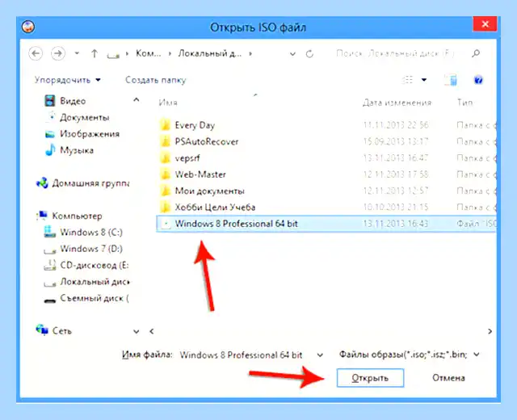Click the drive icon in address bar
Image resolution: width=517 pixels, height=420 pixels.
[x=113, y=54]
